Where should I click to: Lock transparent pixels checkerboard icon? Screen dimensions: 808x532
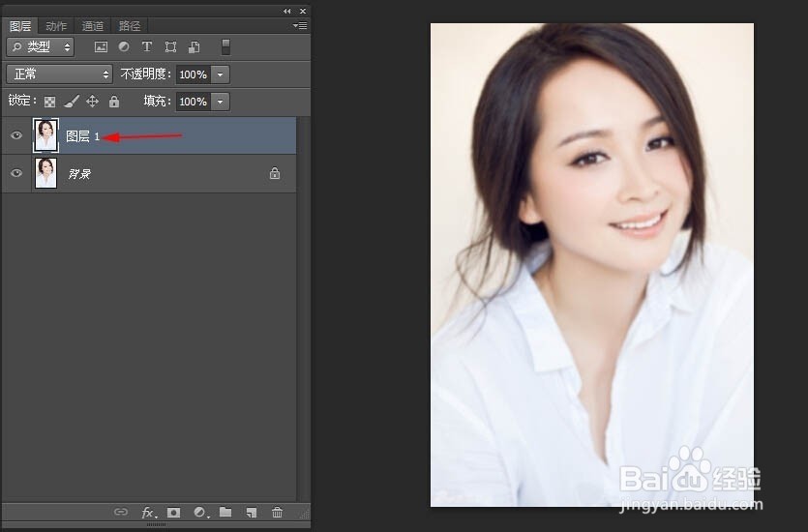(x=49, y=102)
